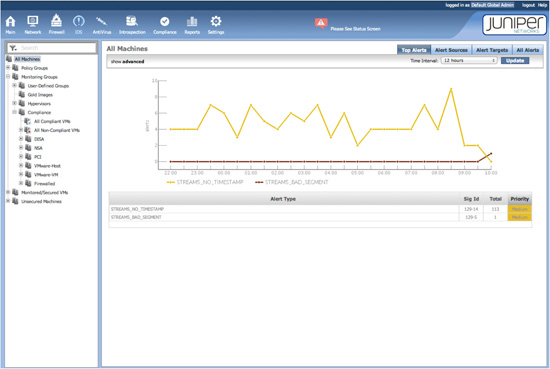Open the AntiVirus syringe icon
550x369 pixels.
[x=102, y=21]
